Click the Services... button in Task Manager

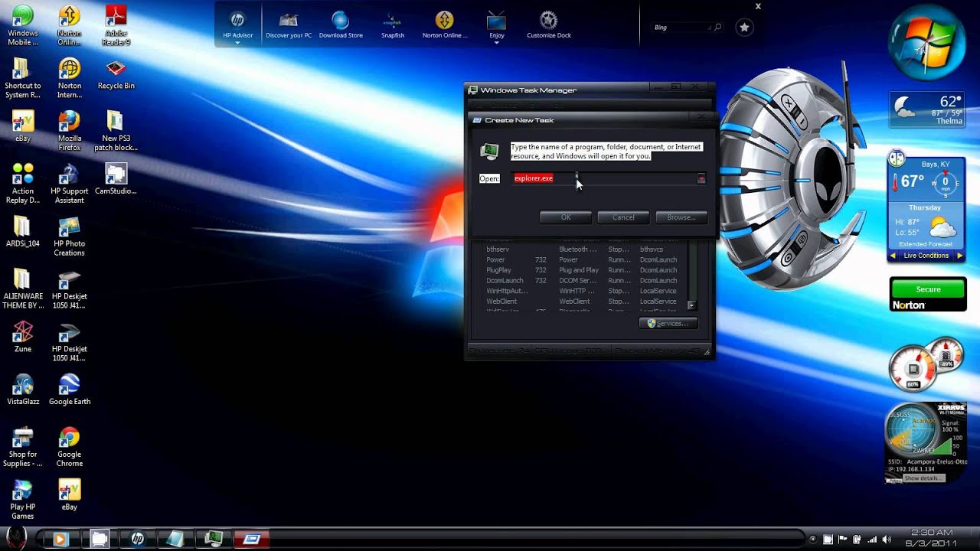point(668,324)
